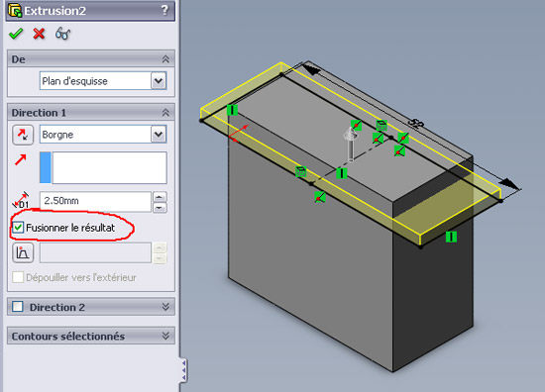Reverse the extrusion direction button

(x=23, y=135)
